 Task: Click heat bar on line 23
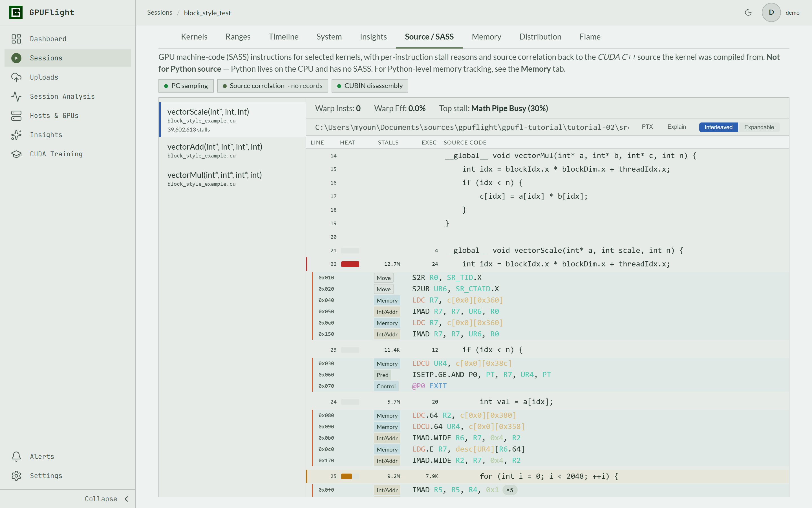click(x=350, y=350)
